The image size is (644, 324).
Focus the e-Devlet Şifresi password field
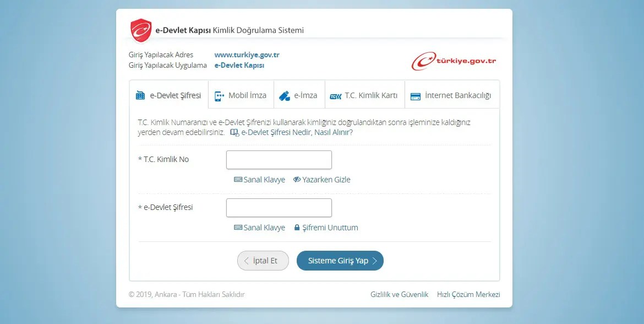tap(279, 208)
